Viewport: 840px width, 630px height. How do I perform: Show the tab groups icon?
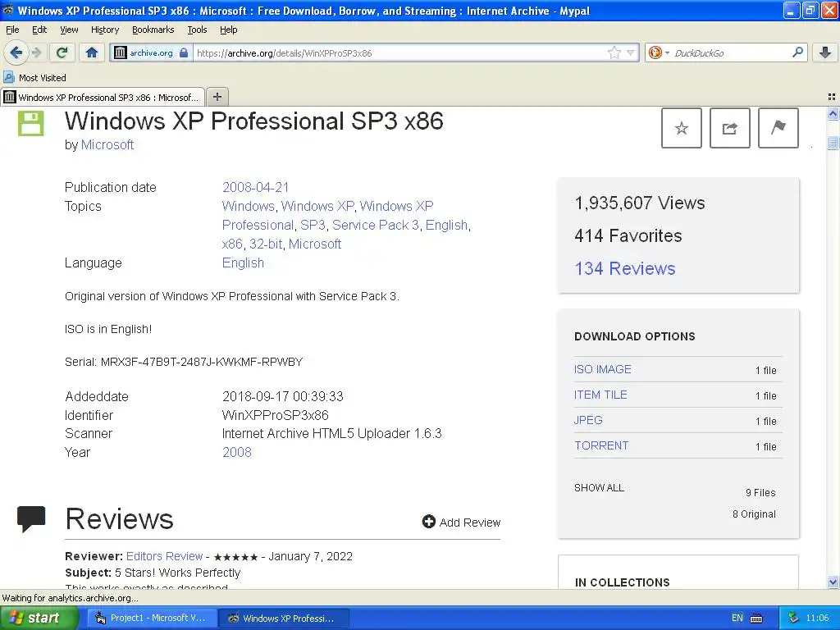tap(832, 97)
